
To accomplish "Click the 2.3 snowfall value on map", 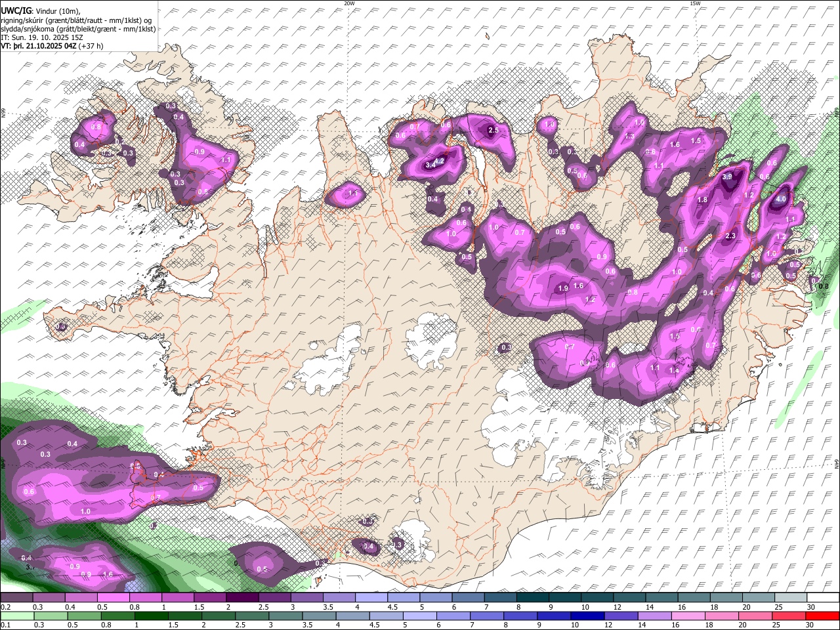I will point(731,236).
